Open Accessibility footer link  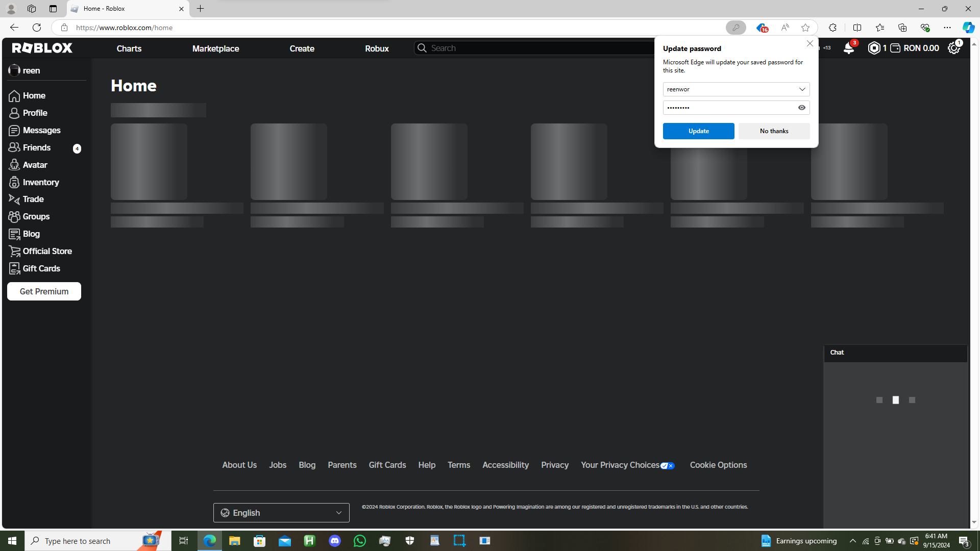[x=505, y=465]
